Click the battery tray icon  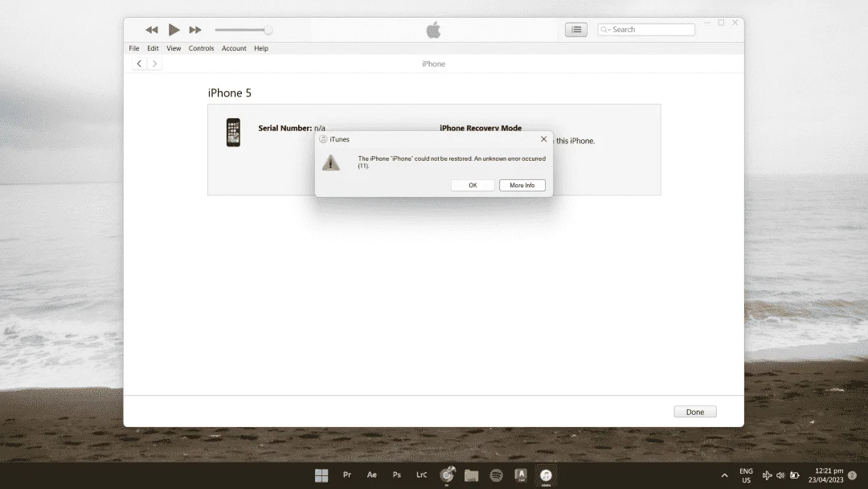pos(794,475)
